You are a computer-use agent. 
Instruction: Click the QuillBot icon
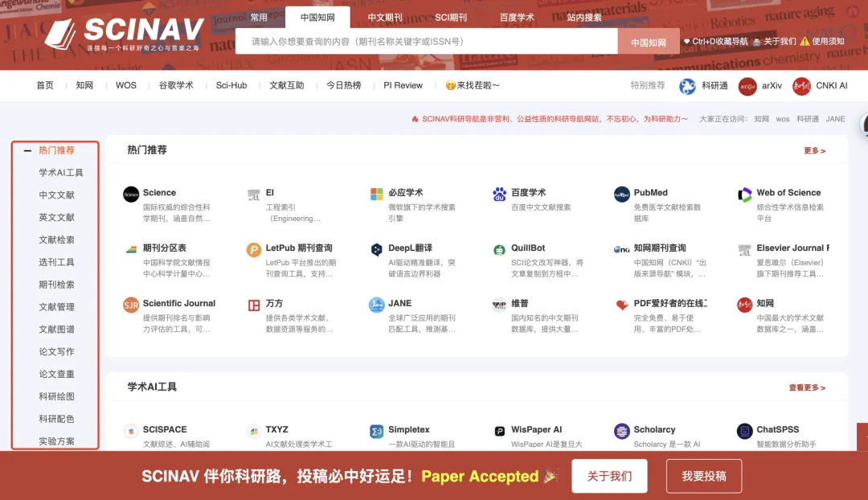499,250
